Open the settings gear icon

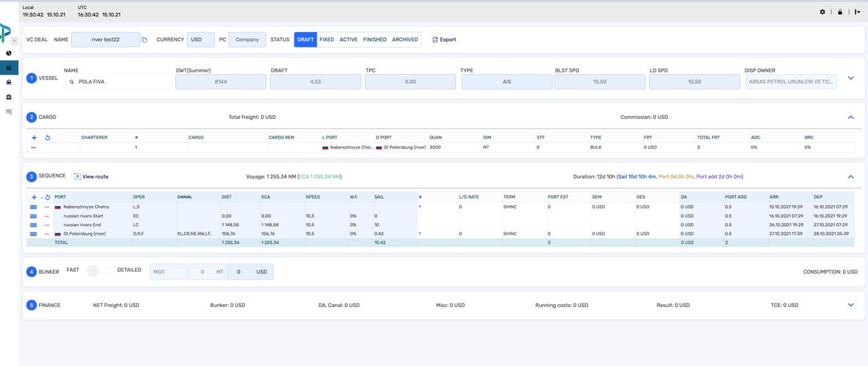[823, 12]
